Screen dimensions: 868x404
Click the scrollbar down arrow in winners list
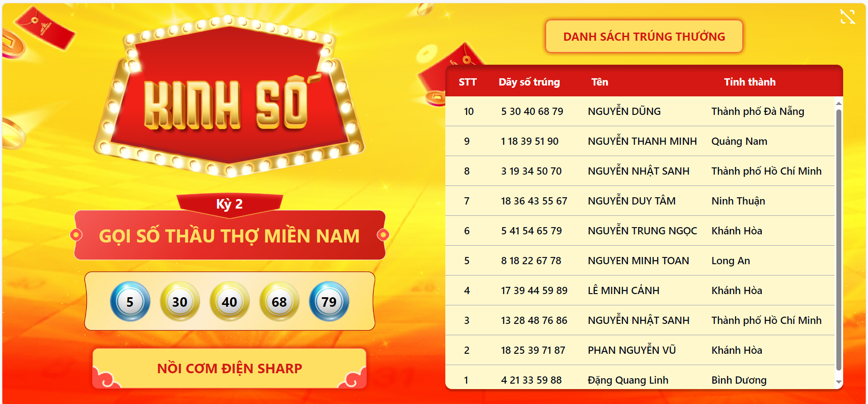click(839, 383)
